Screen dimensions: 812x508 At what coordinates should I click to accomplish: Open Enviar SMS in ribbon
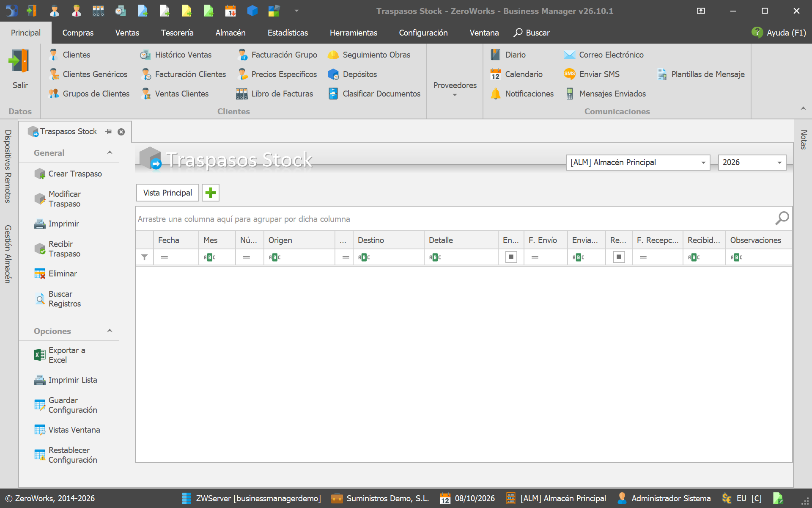[x=591, y=74]
